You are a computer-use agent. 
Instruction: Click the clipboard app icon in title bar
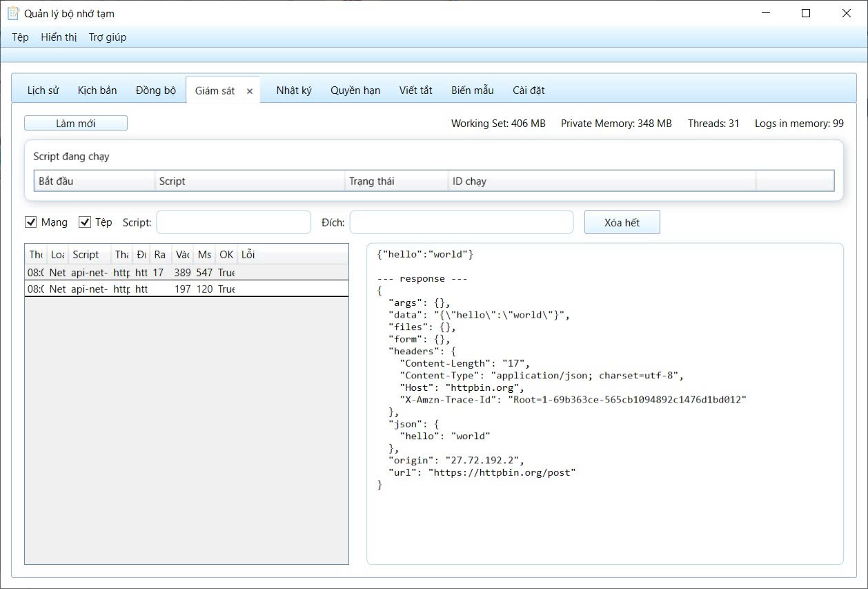point(12,13)
